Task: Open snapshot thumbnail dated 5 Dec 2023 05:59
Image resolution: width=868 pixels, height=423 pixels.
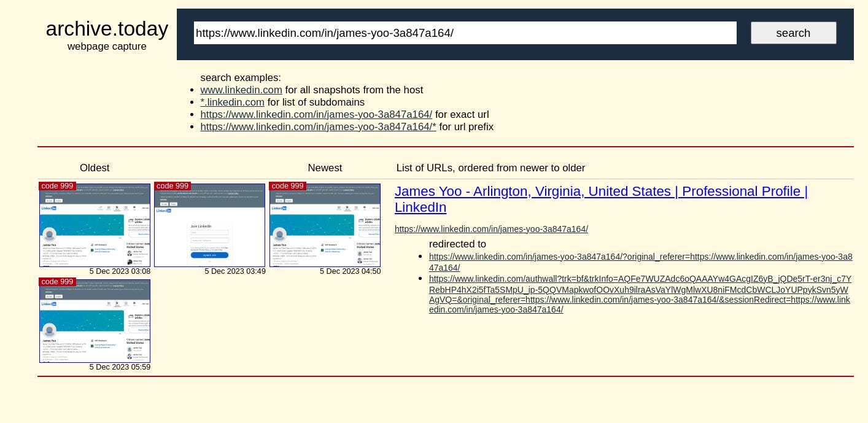Action: click(95, 320)
